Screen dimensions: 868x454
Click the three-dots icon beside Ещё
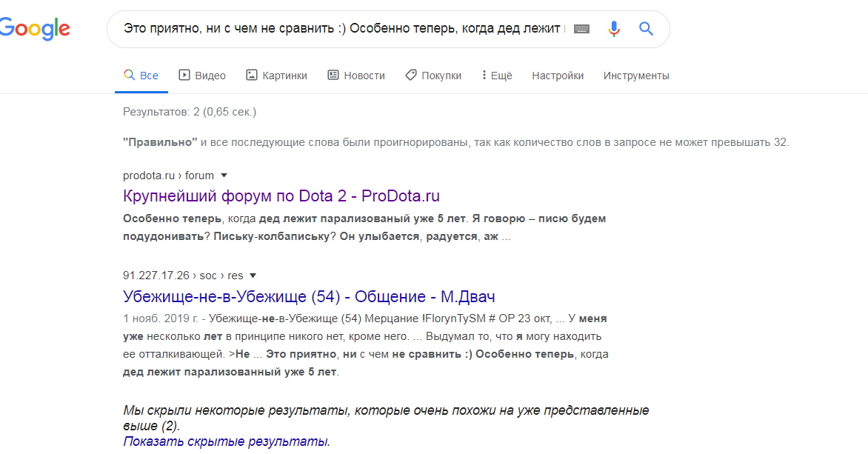pyautogui.click(x=484, y=75)
